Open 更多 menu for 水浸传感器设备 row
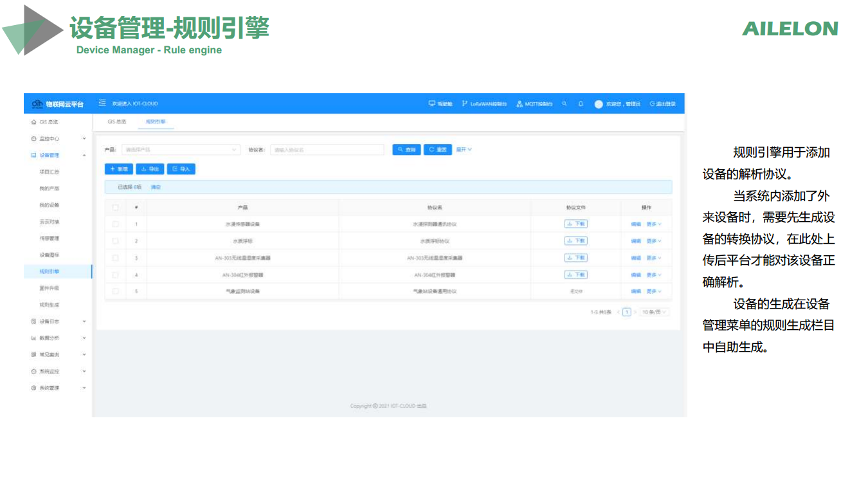This screenshot has width=868, height=488. (x=654, y=224)
